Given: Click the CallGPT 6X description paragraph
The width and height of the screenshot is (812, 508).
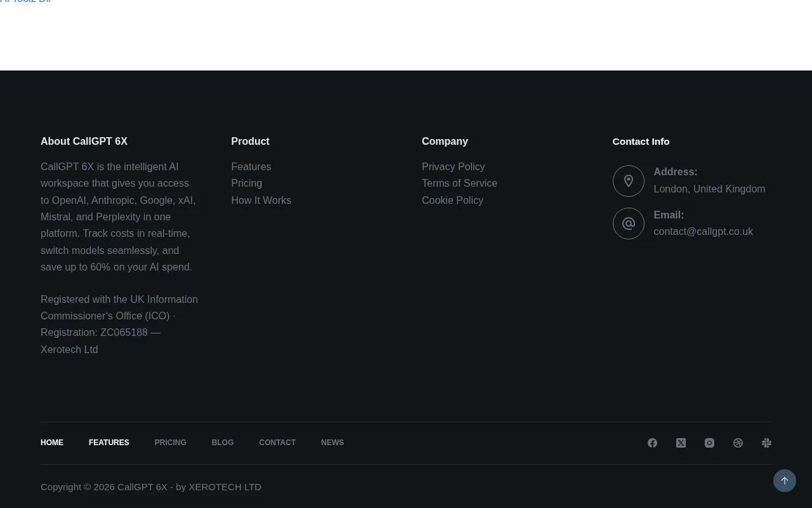Looking at the screenshot, I should (119, 217).
